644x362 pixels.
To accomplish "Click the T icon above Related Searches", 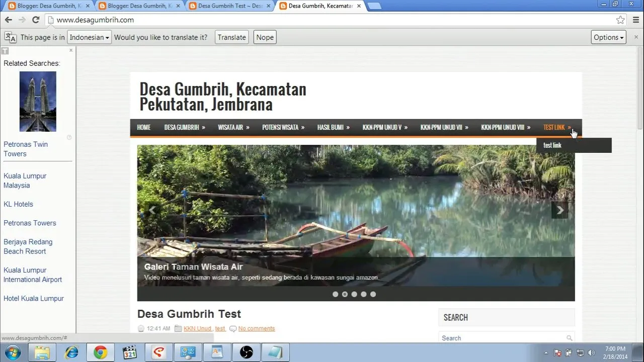I will coord(5,51).
